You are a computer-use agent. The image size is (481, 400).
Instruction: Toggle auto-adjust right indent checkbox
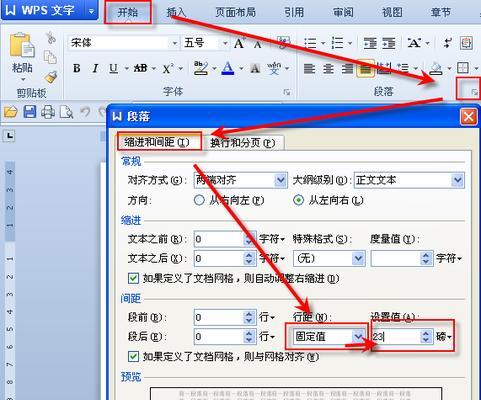pyautogui.click(x=133, y=278)
